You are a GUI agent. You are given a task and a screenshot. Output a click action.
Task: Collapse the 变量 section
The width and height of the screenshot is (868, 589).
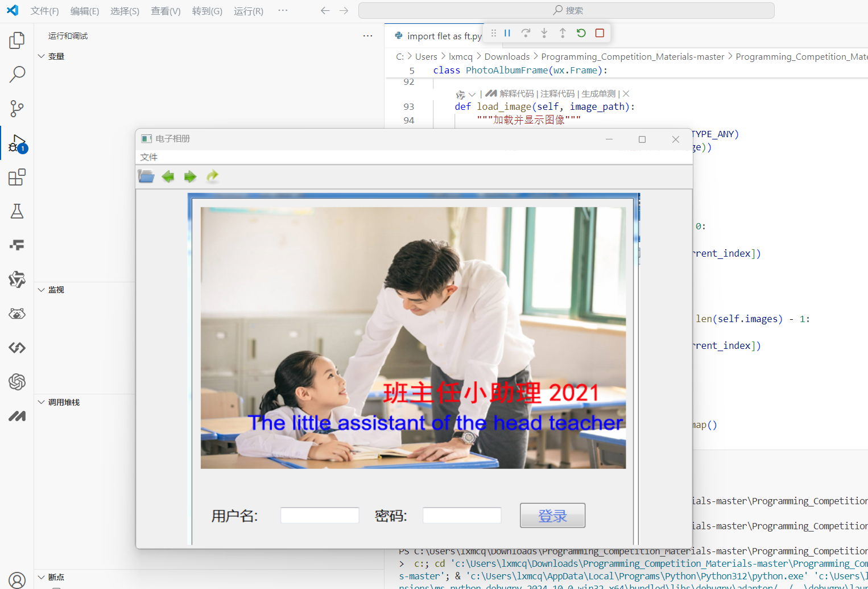[x=41, y=56]
